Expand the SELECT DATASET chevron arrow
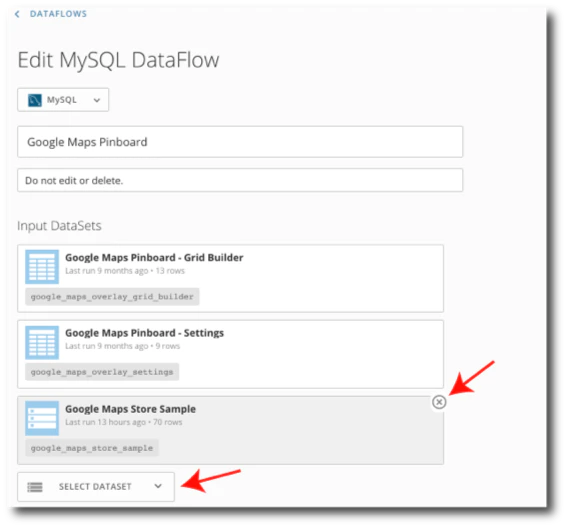The height and width of the screenshot is (525, 564). coord(158,486)
